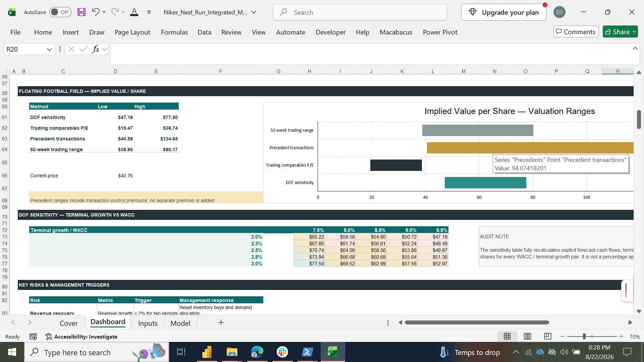The height and width of the screenshot is (362, 644).
Task: Toggle the AutoSave switch
Action: (60, 12)
